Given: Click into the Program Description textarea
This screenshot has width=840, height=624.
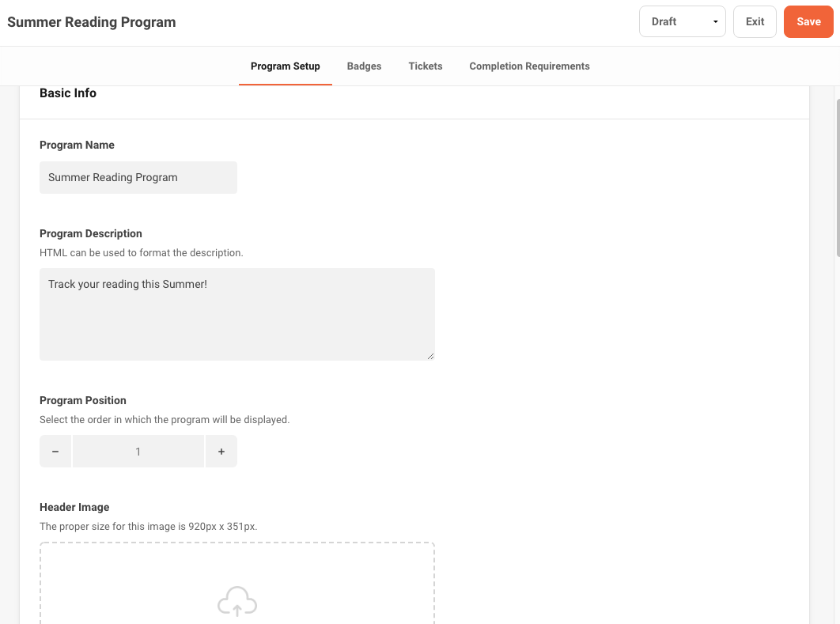Looking at the screenshot, I should (236, 314).
